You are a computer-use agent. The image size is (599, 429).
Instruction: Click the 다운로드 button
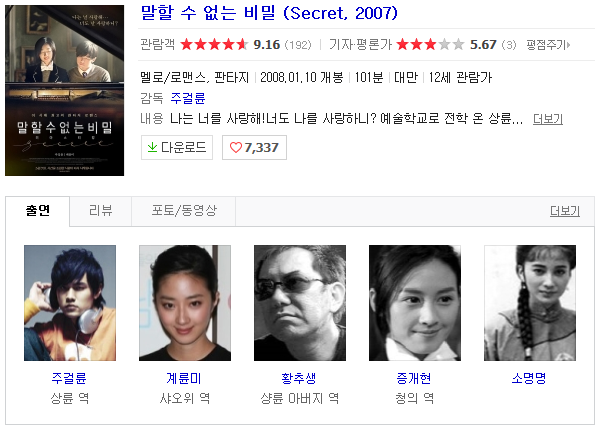(176, 147)
